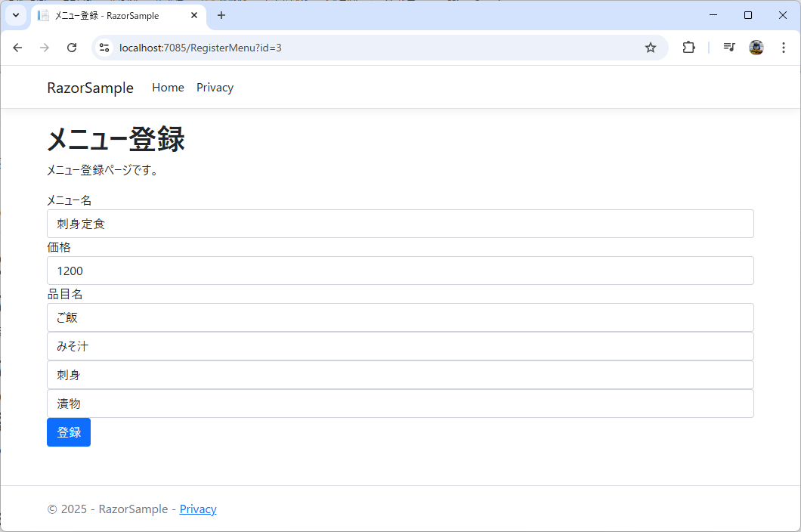801x532 pixels.
Task: Open Privacy in the top navbar
Action: [x=215, y=88]
